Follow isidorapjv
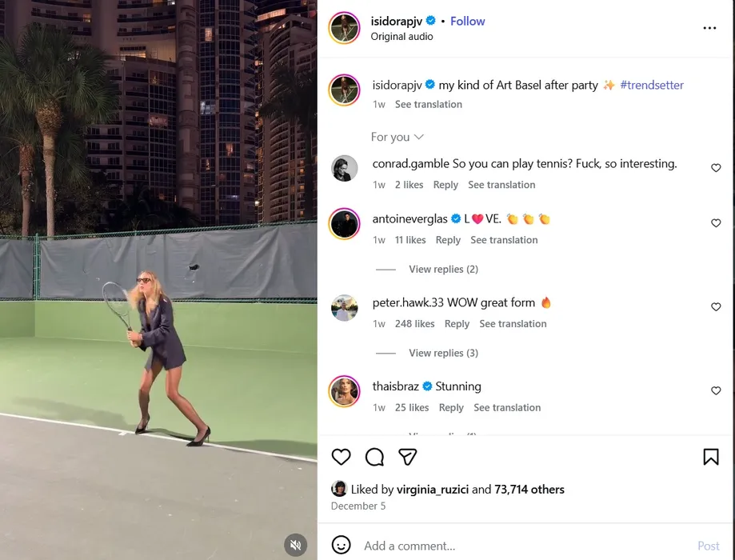The height and width of the screenshot is (560, 735). (467, 21)
